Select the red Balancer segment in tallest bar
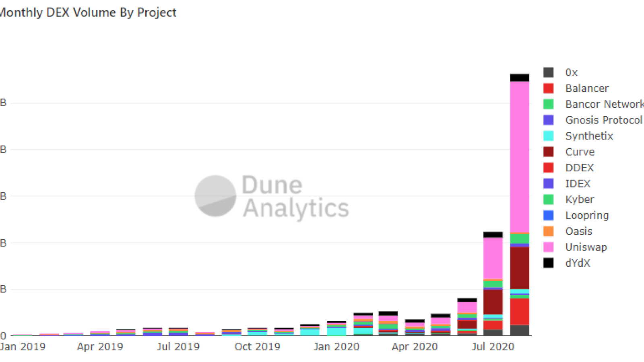The height and width of the screenshot is (362, 644). click(520, 311)
